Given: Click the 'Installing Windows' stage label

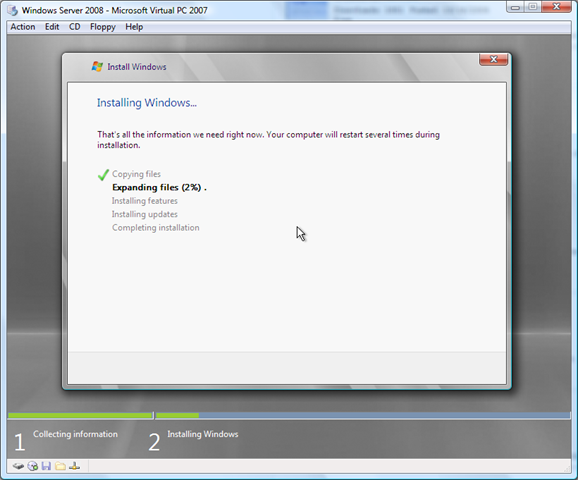Looking at the screenshot, I should point(203,434).
